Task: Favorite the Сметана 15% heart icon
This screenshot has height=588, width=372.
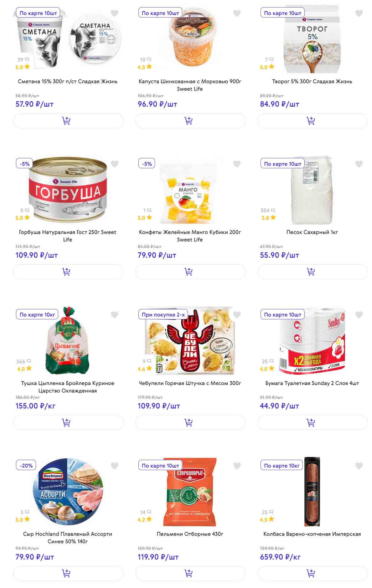Action: pyautogui.click(x=115, y=13)
